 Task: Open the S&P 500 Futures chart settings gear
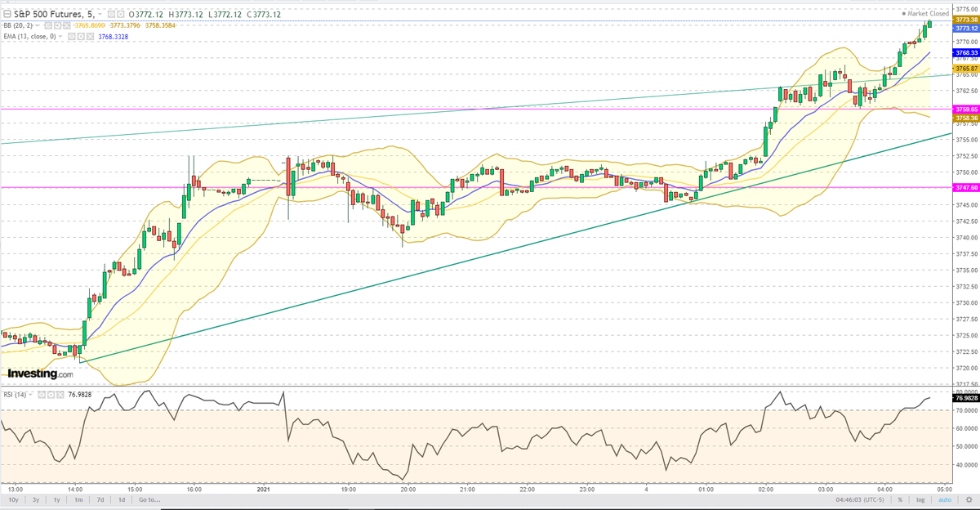coord(121,14)
